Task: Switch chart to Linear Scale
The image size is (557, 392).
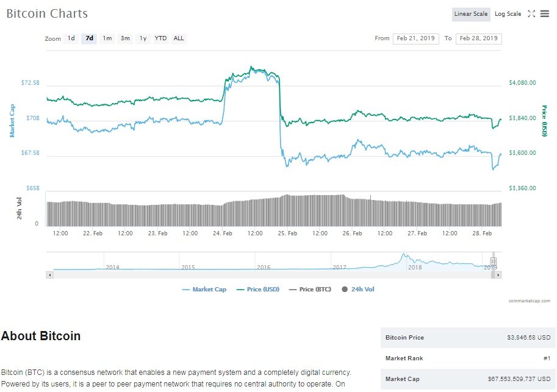Action: coord(471,14)
